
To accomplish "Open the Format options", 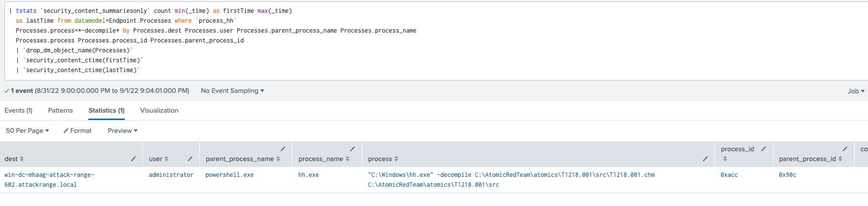I will point(77,131).
